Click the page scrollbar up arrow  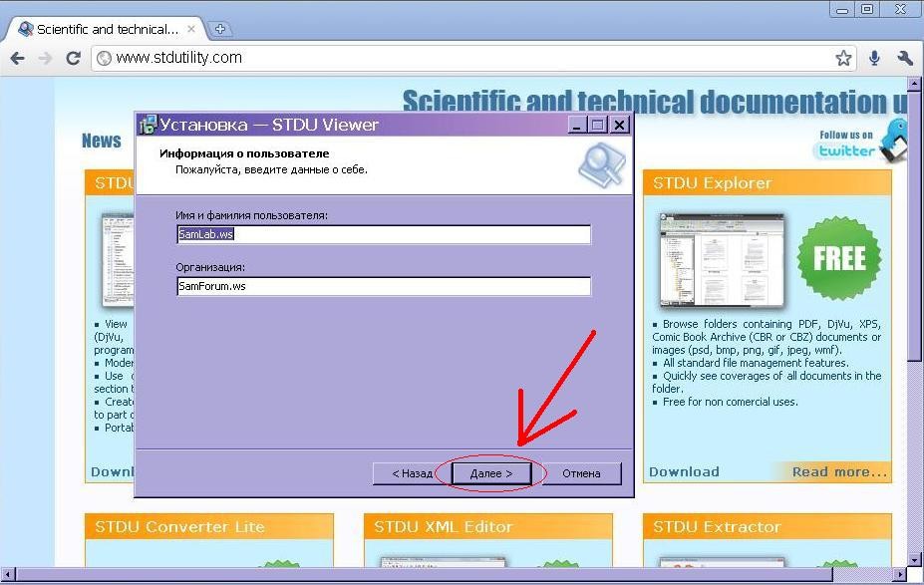pyautogui.click(x=914, y=83)
